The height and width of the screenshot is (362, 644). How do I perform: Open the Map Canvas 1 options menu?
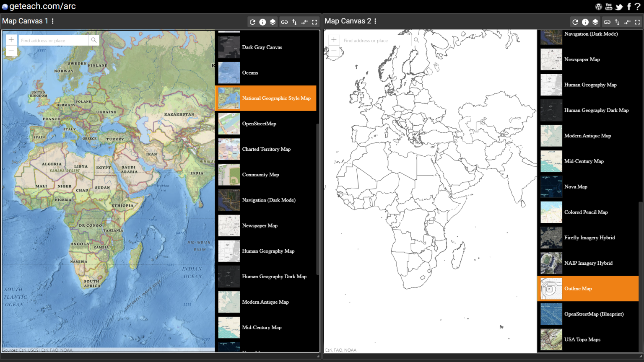click(52, 21)
